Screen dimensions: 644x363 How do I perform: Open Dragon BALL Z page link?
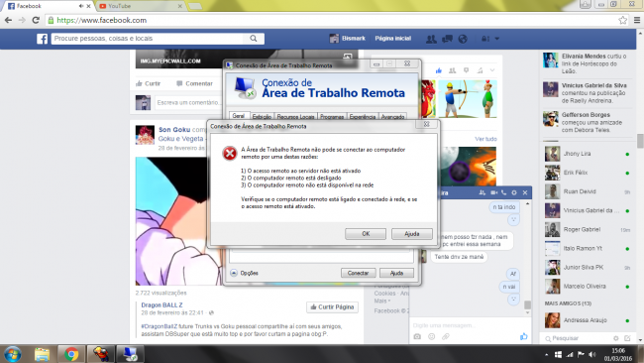[x=161, y=305]
